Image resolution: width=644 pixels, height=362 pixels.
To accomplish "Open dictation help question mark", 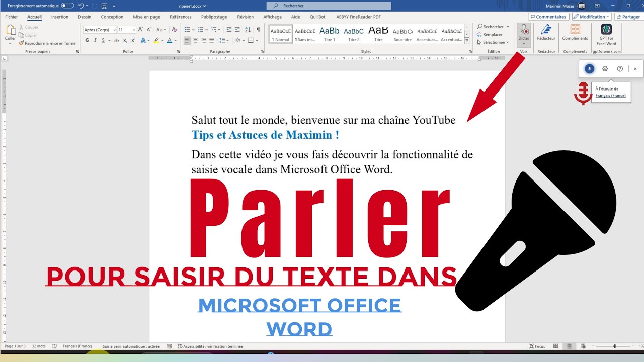I will (x=620, y=69).
